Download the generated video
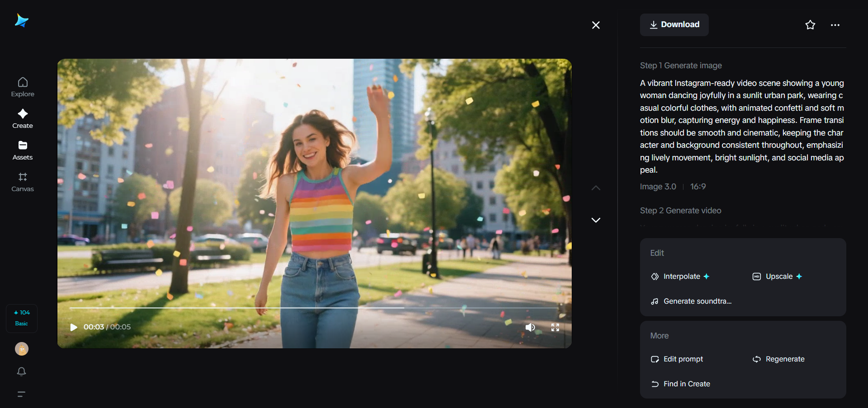 tap(674, 25)
